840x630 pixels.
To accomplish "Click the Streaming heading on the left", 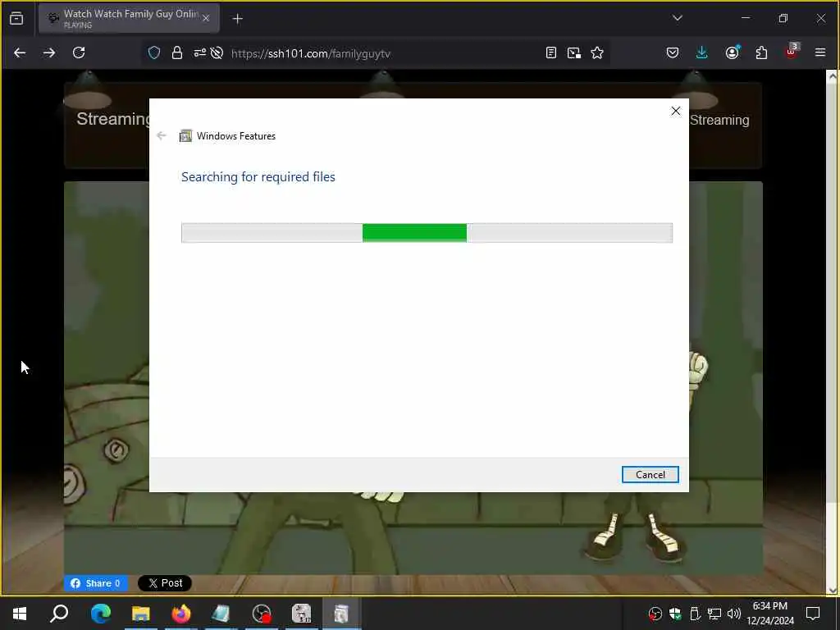I will pos(113,119).
